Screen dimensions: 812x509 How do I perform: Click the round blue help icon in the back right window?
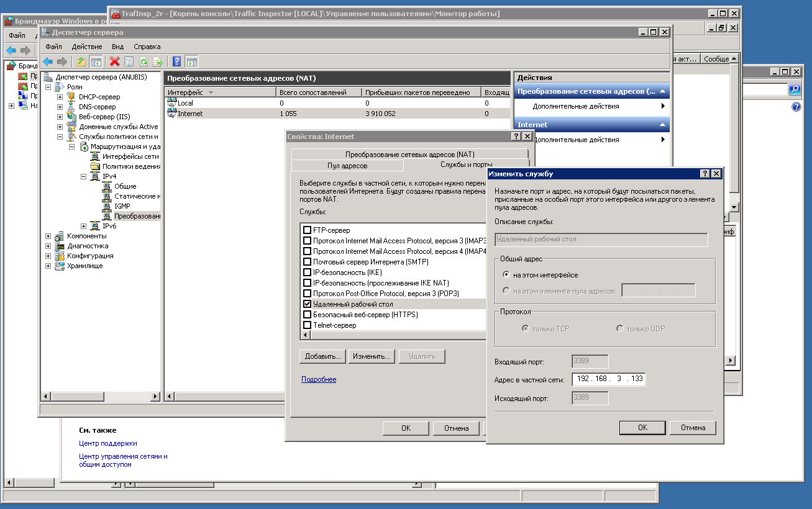[796, 107]
